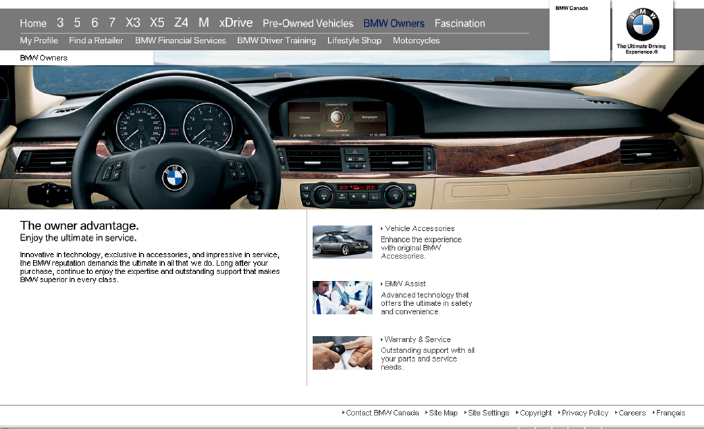Open the 5 Series menu item
704x429 pixels.
[x=77, y=22]
